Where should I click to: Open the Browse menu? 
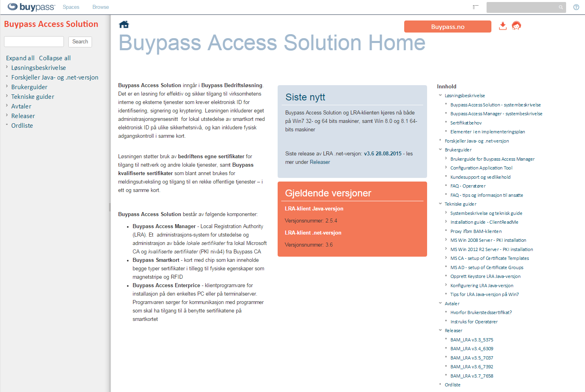pyautogui.click(x=101, y=7)
